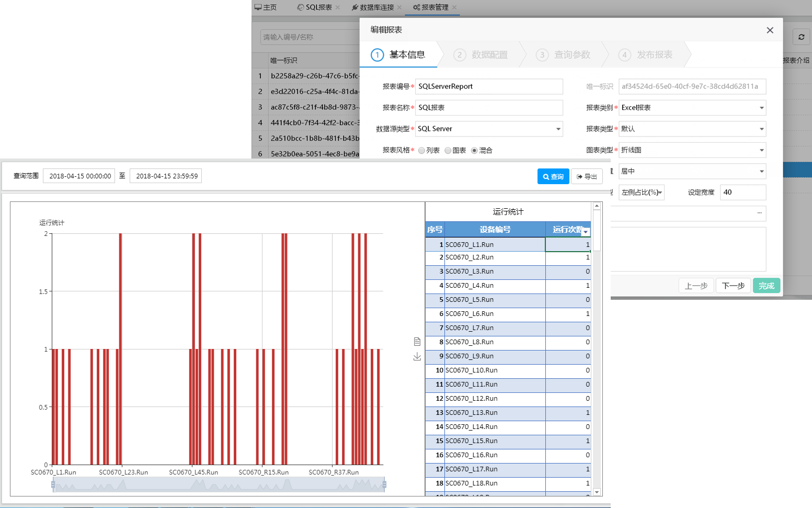This screenshot has height=508, width=812.
Task: Switch to the 数据库连接 tab
Action: pos(373,7)
